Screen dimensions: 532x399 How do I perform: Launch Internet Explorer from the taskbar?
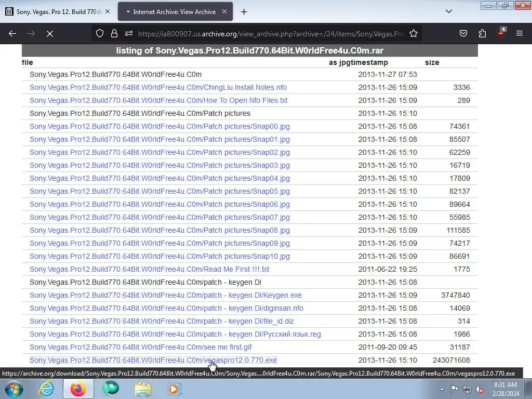click(46, 389)
